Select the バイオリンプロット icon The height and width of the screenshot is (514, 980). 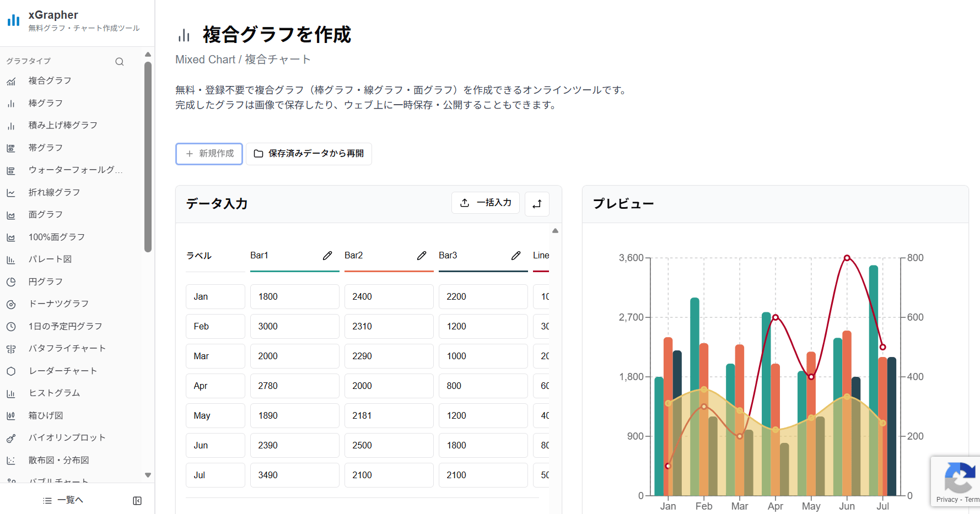pos(12,437)
